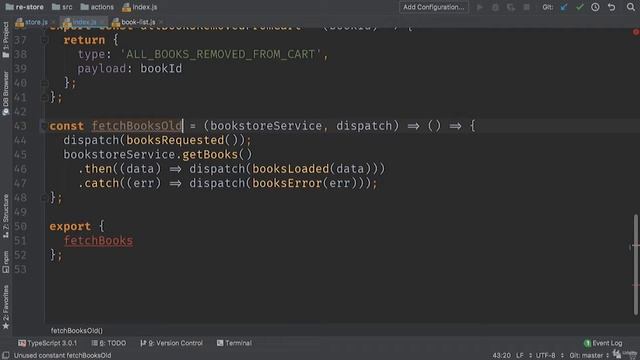The image size is (640, 360).
Task: Open Search Everywhere magnifier icon
Action: click(631, 7)
